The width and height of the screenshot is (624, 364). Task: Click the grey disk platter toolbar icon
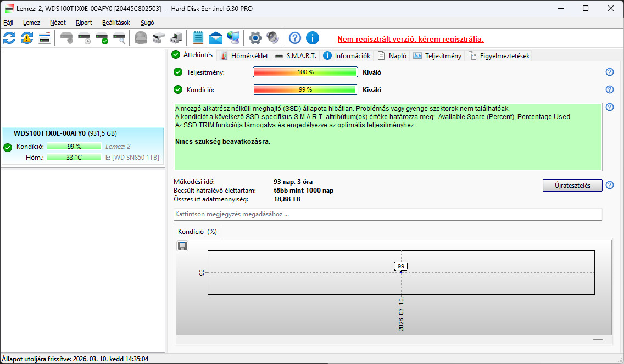coord(141,38)
